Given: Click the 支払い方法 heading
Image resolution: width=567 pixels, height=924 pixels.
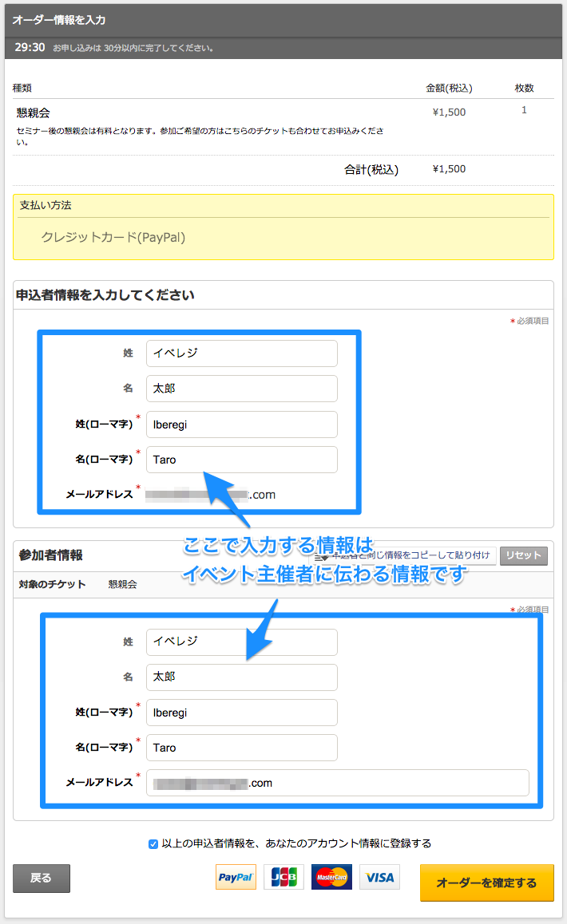Looking at the screenshot, I should pos(46,205).
